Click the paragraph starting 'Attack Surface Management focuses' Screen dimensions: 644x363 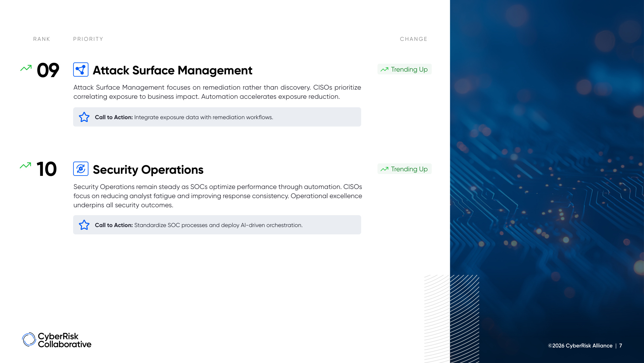coord(217,92)
